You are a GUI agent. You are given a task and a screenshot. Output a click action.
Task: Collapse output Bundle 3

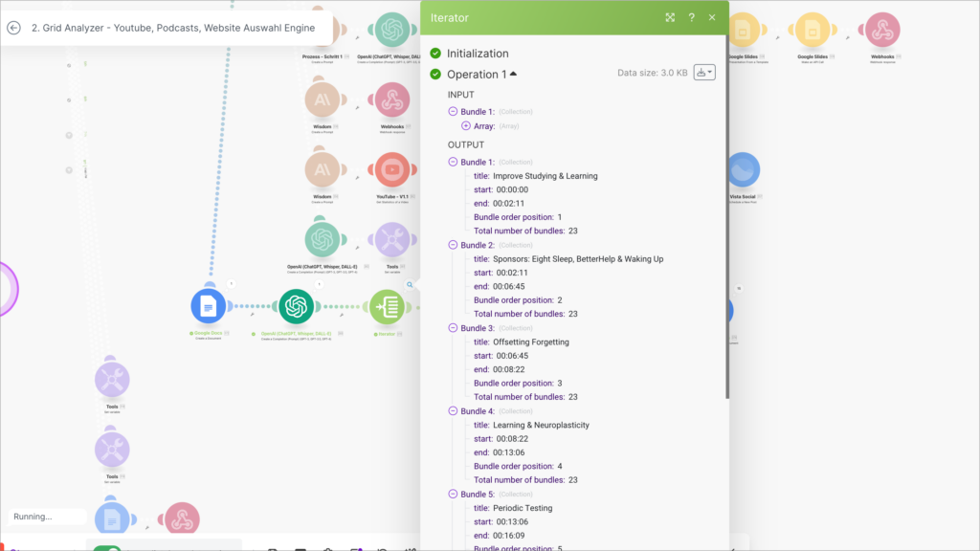pyautogui.click(x=453, y=328)
